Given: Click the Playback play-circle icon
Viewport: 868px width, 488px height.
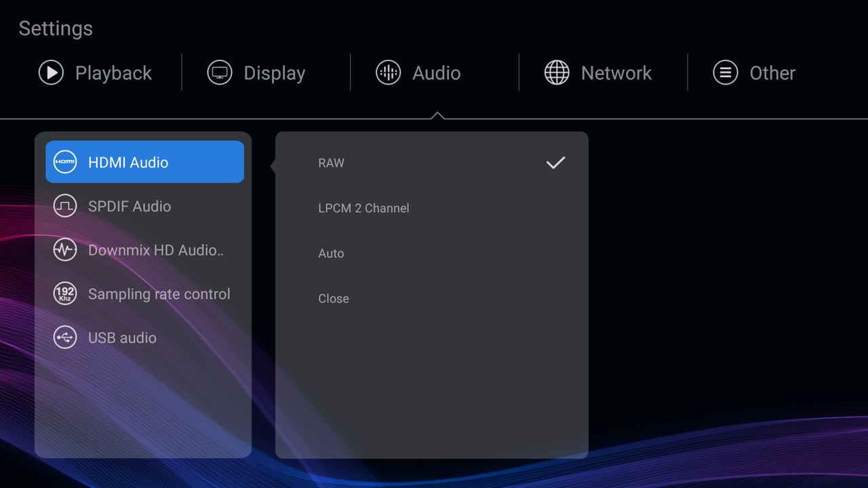Looking at the screenshot, I should (x=51, y=73).
